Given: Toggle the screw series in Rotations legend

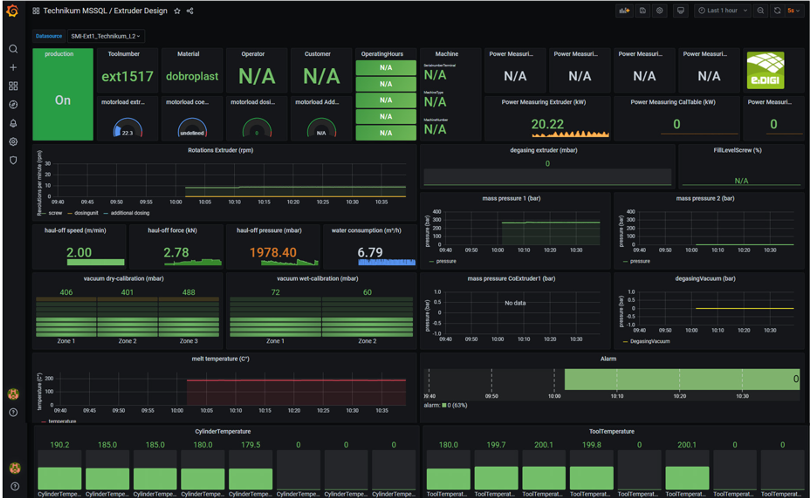Looking at the screenshot, I should 55,212.
